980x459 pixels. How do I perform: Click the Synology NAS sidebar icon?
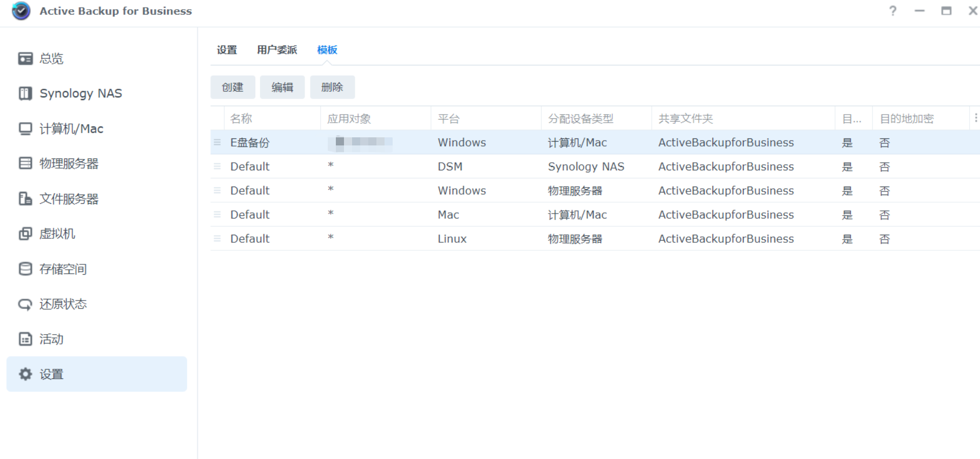tap(25, 94)
